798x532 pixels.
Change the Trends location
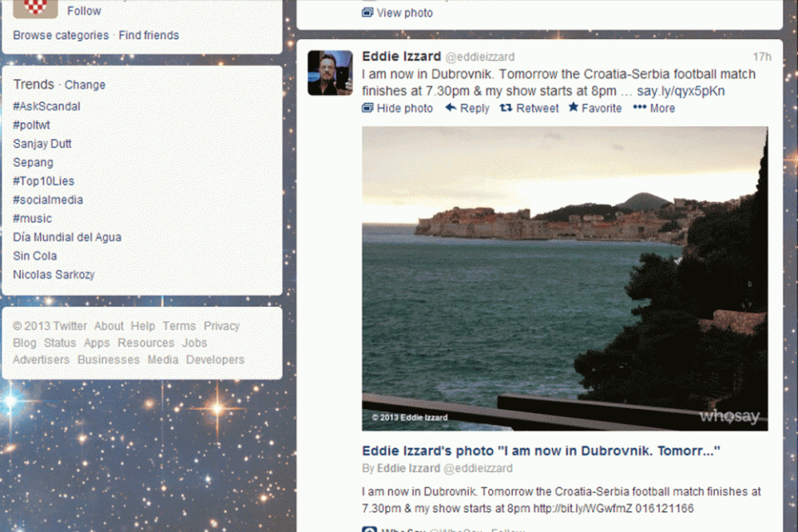point(85,85)
